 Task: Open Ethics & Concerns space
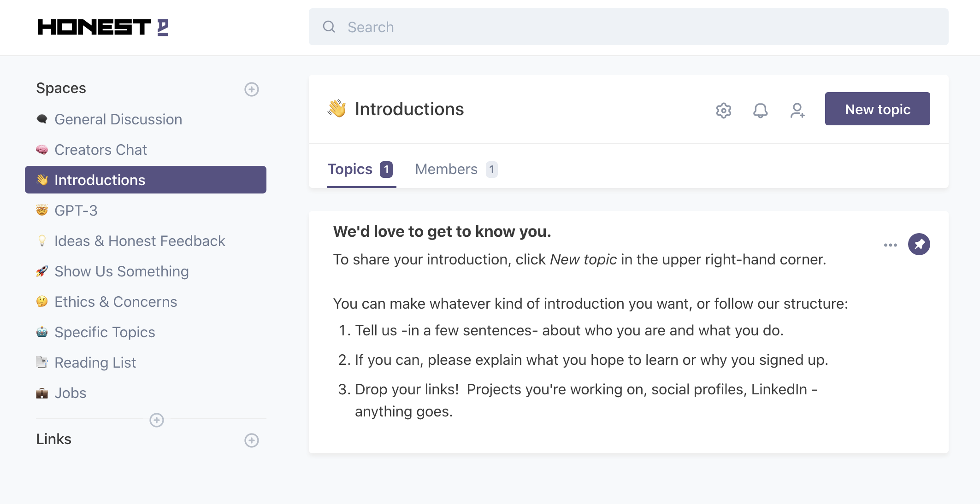point(116,302)
